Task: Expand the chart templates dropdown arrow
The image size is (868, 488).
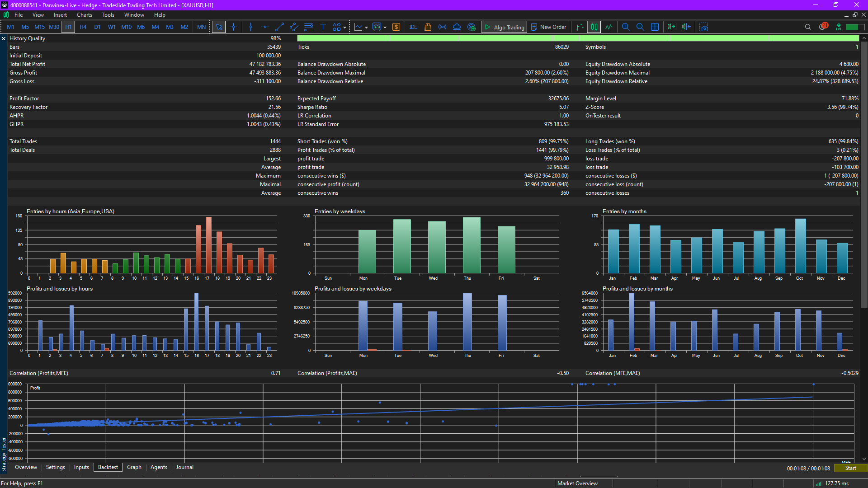Action: coord(385,28)
